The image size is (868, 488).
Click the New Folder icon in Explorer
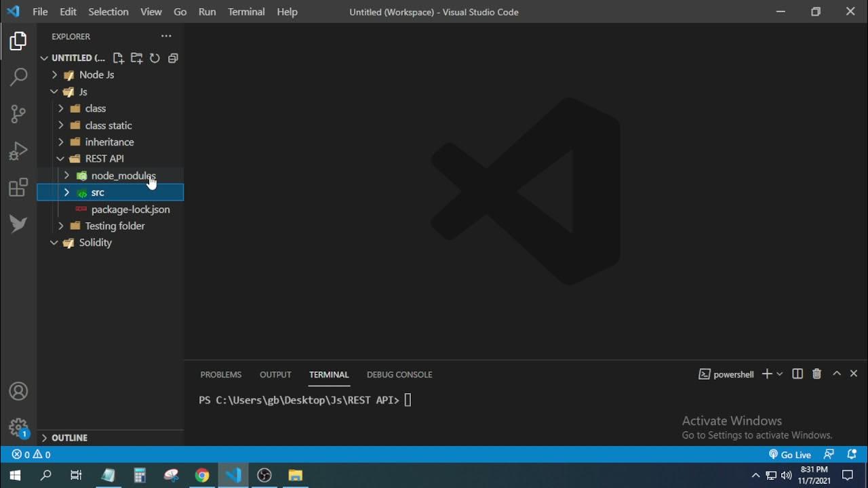pos(136,58)
